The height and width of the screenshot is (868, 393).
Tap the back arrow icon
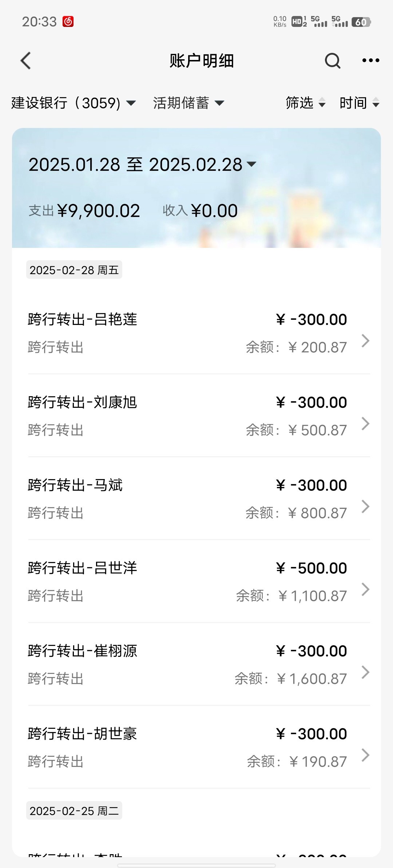click(x=25, y=60)
